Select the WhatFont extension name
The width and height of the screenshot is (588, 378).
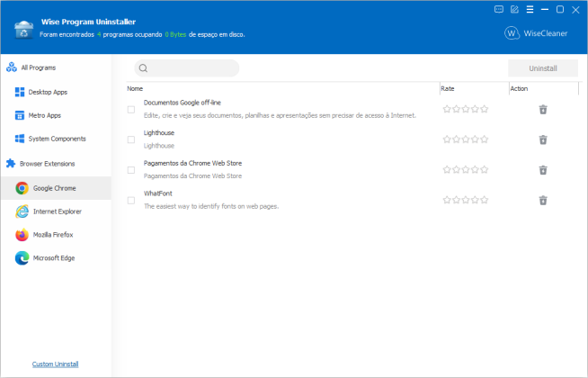point(158,193)
